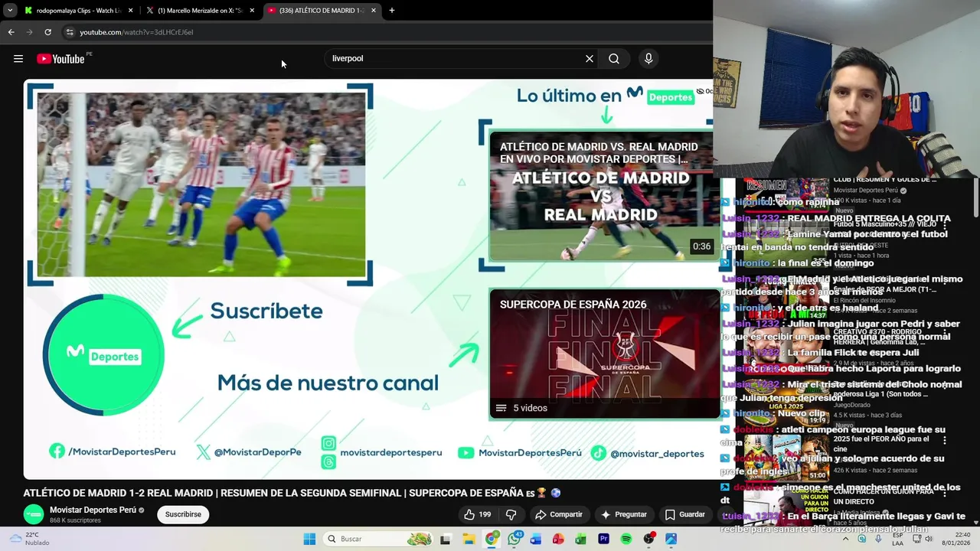Open Chrome tab search dropdown
The image size is (980, 551).
tap(10, 11)
